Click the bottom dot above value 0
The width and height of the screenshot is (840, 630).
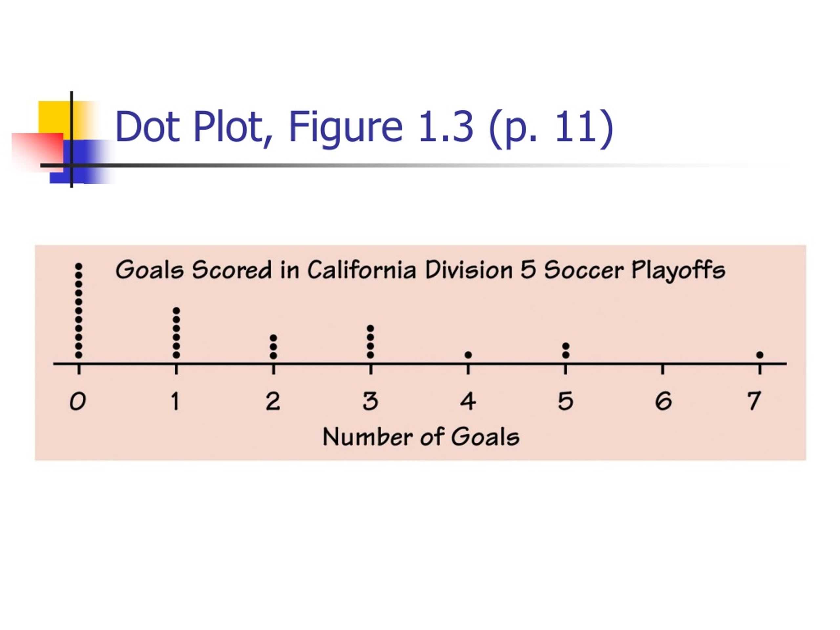(x=79, y=355)
